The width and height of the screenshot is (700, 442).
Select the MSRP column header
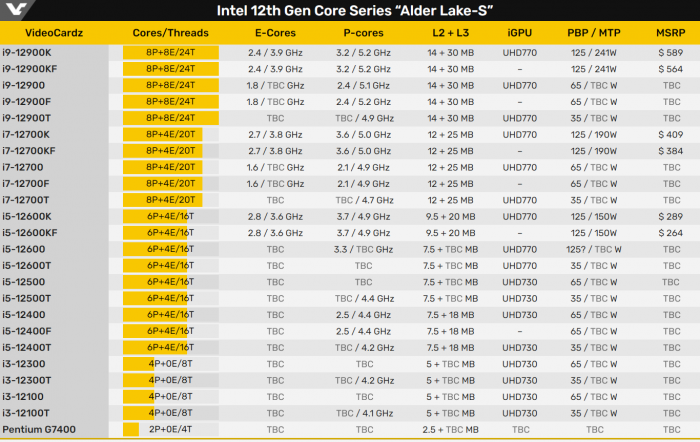(x=672, y=34)
